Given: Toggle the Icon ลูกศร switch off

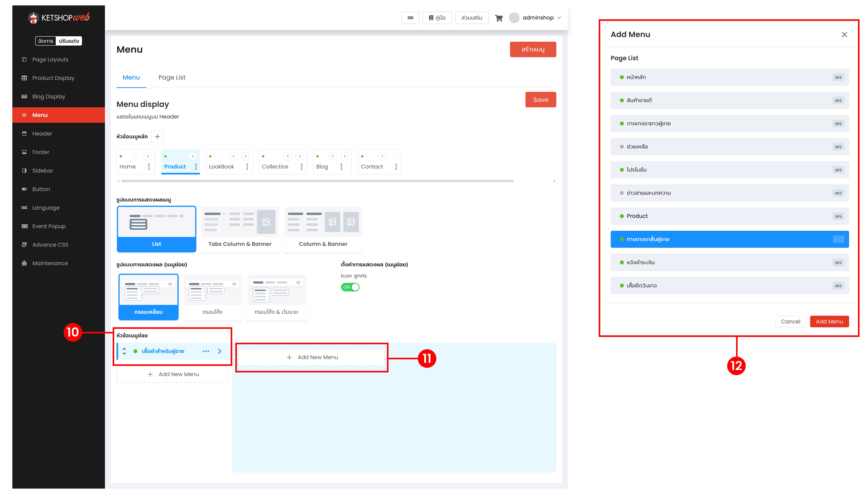Looking at the screenshot, I should point(350,287).
